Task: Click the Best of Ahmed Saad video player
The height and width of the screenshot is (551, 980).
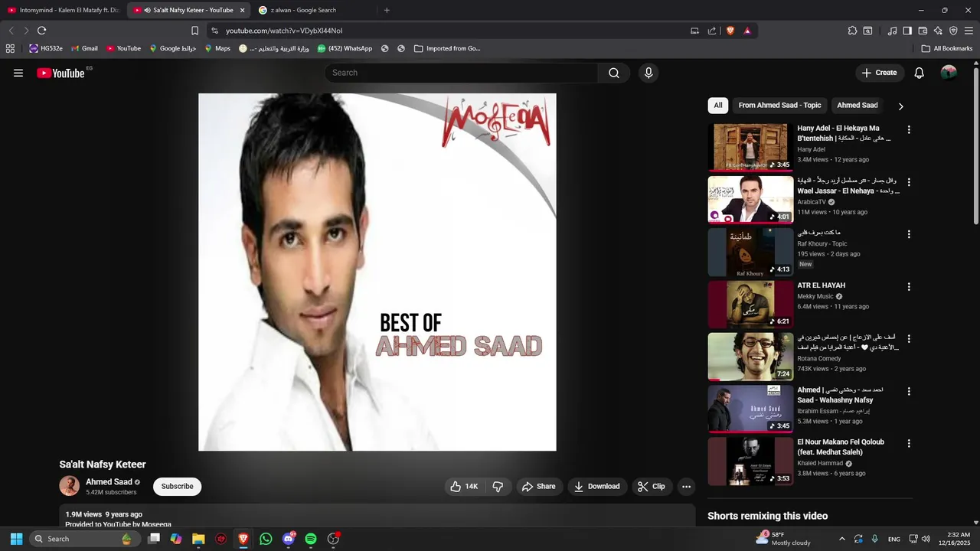Action: (x=377, y=272)
